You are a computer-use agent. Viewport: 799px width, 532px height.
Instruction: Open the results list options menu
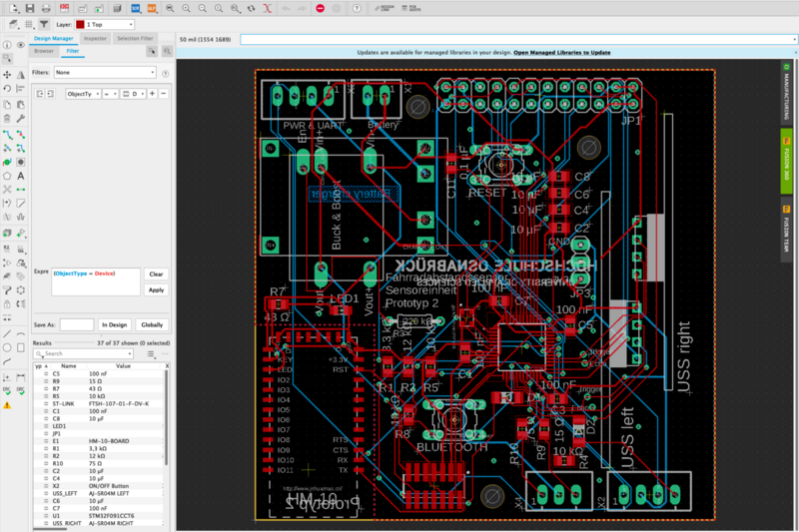[x=152, y=353]
